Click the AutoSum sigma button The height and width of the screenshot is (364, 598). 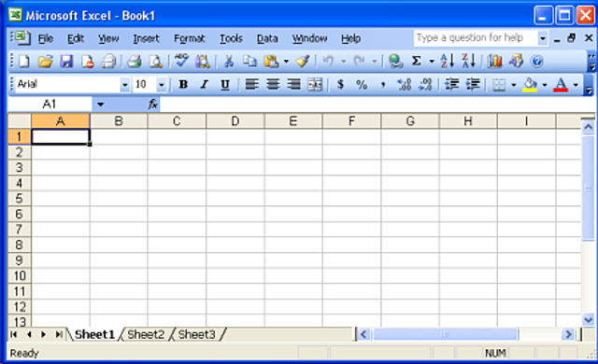(x=417, y=61)
